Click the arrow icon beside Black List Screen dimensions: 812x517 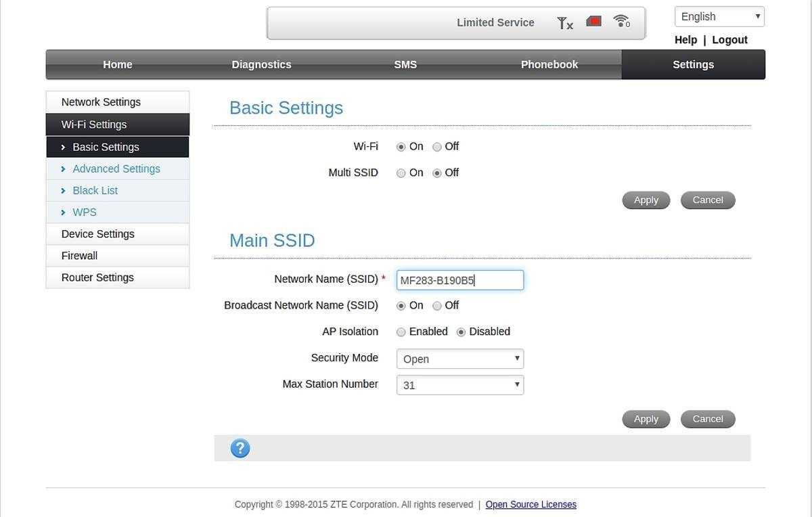tap(63, 191)
